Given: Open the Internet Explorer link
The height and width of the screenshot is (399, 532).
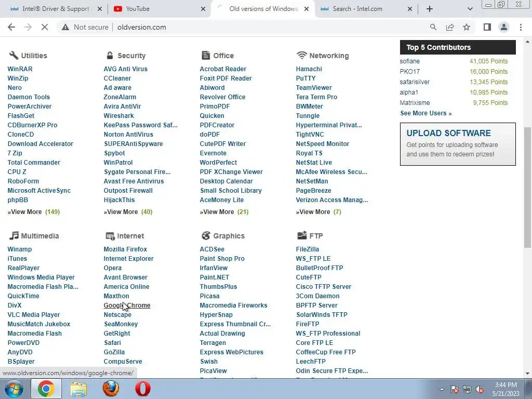Looking at the screenshot, I should pos(128,259).
